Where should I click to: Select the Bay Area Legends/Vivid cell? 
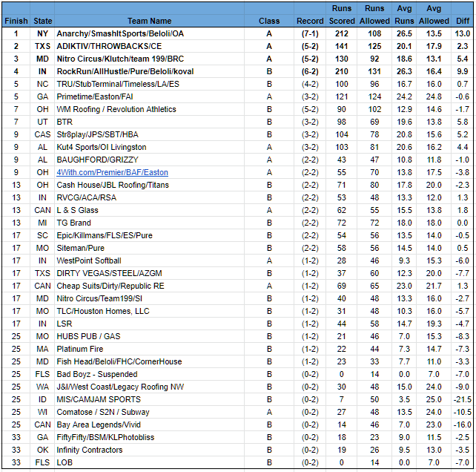(x=149, y=425)
